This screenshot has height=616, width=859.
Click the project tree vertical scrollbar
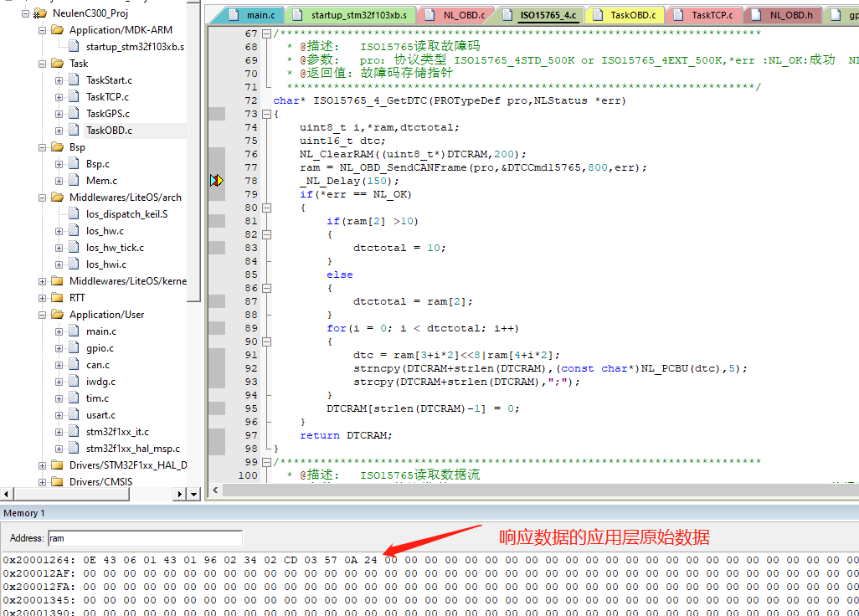[x=193, y=153]
